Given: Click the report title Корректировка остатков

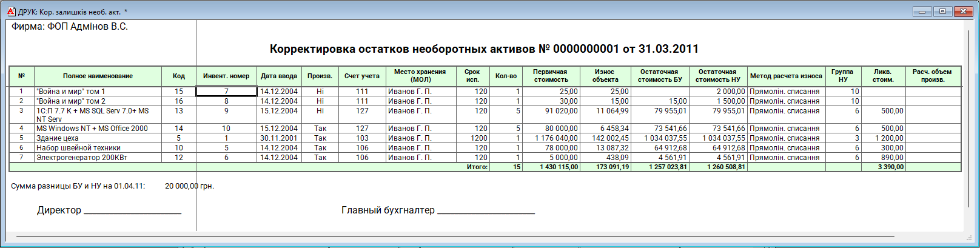Looking at the screenshot, I should coord(484,49).
